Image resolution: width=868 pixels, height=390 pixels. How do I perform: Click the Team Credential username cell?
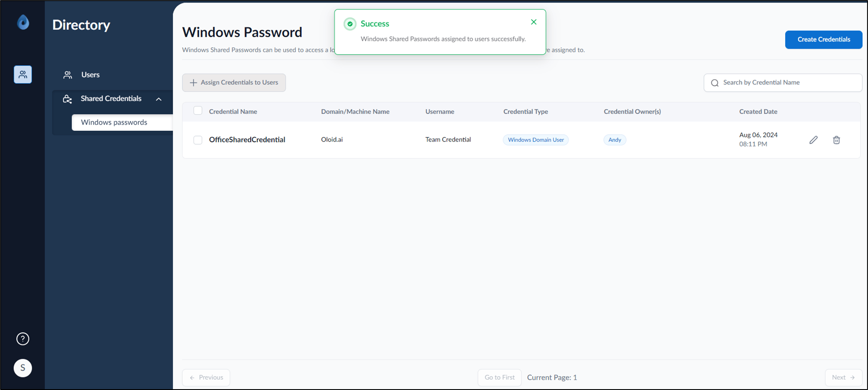tap(448, 139)
